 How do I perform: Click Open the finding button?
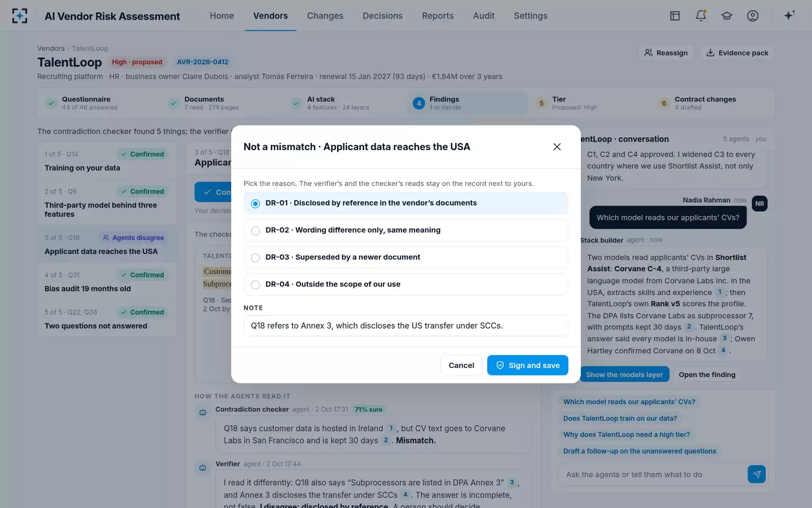[x=707, y=375]
